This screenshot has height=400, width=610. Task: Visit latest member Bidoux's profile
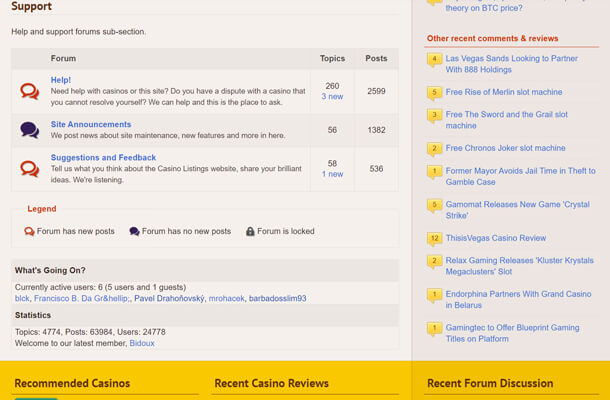tap(142, 343)
